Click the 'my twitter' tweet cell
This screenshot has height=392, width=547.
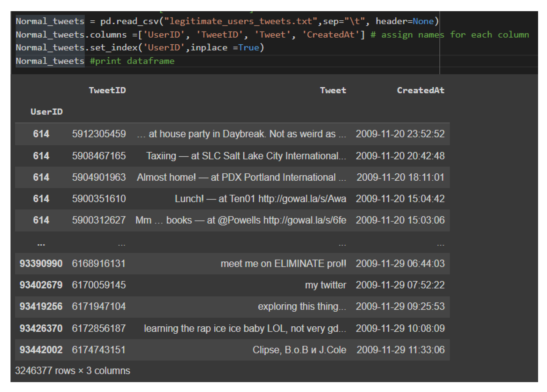point(325,285)
